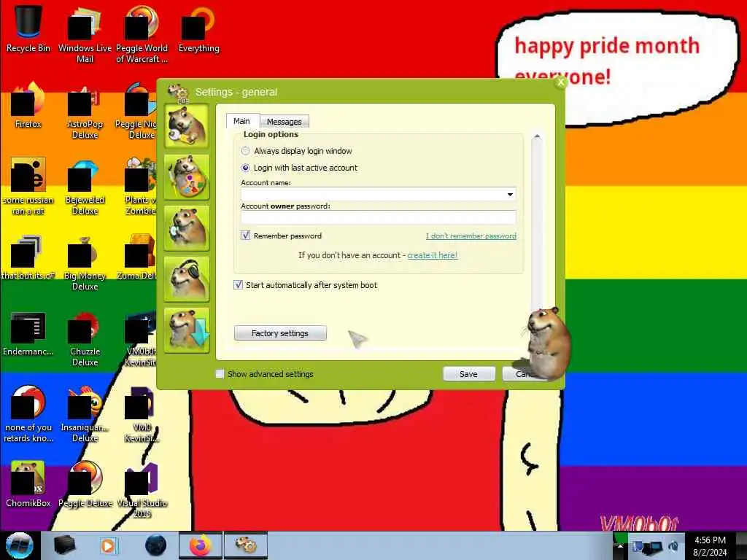
Task: Select the Firefox desktop shortcut
Action: 28,105
